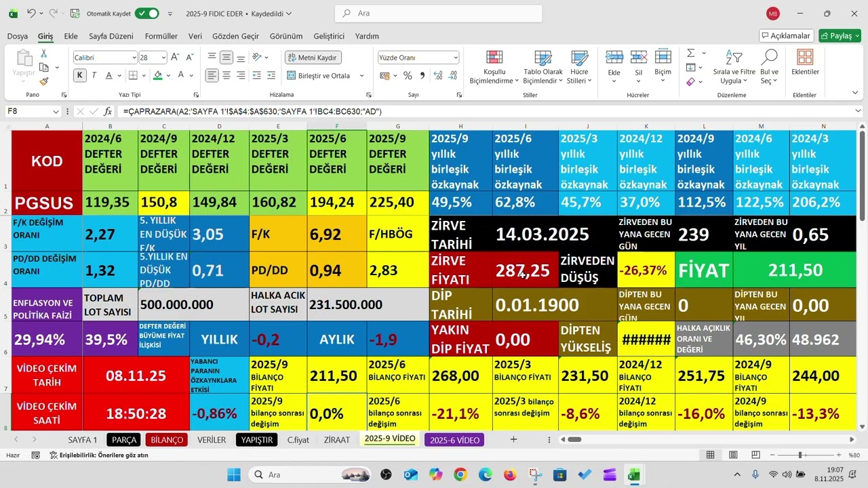Expand the Name Box F8 dropdown
Viewport: 868px width, 488px height.
[x=56, y=111]
